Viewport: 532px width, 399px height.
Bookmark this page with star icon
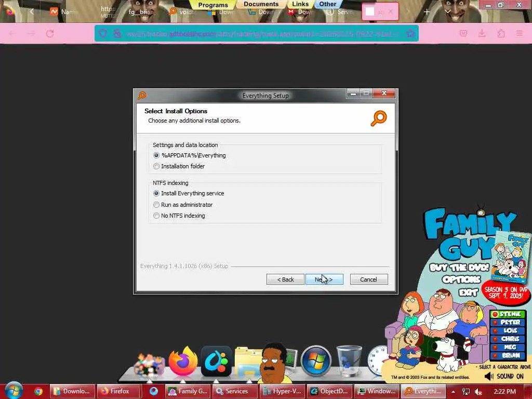[410, 33]
